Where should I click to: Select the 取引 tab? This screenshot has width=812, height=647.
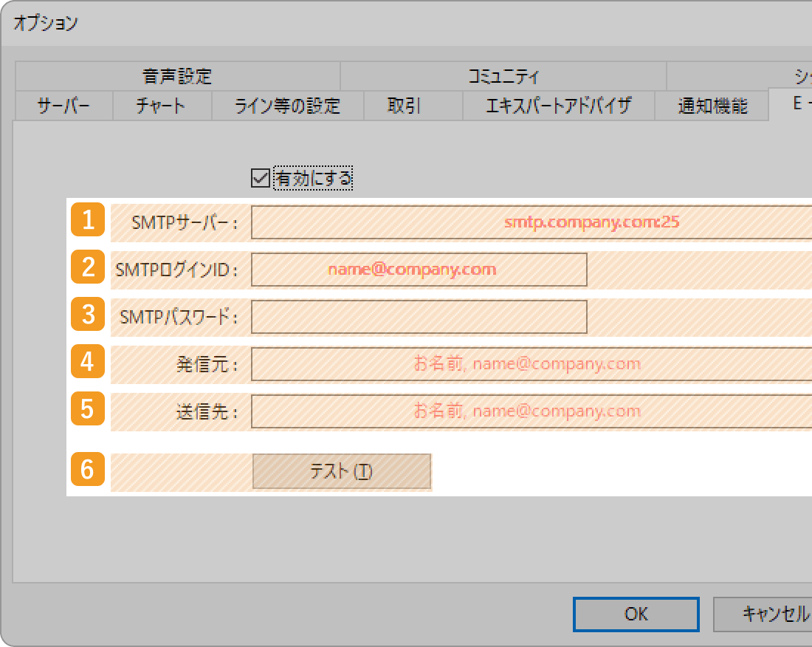coord(413,106)
